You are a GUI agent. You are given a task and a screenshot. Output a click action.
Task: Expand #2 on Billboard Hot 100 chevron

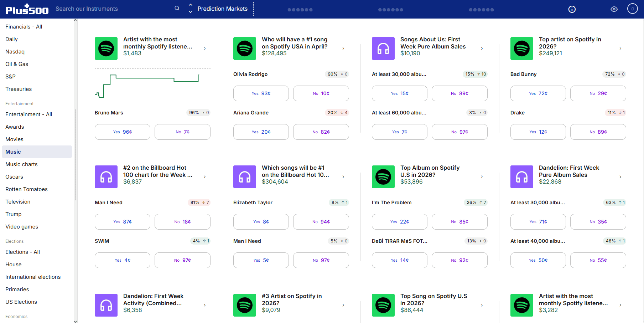[205, 177]
